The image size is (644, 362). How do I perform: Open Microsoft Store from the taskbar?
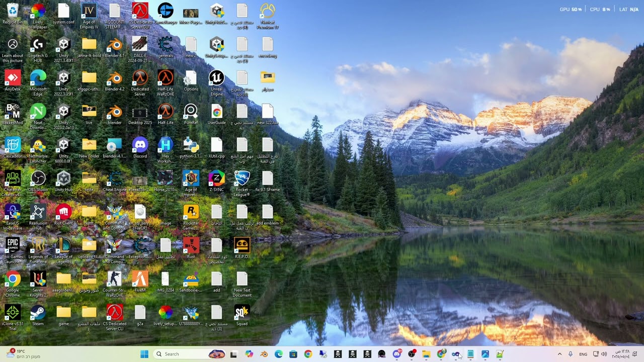[x=293, y=354]
